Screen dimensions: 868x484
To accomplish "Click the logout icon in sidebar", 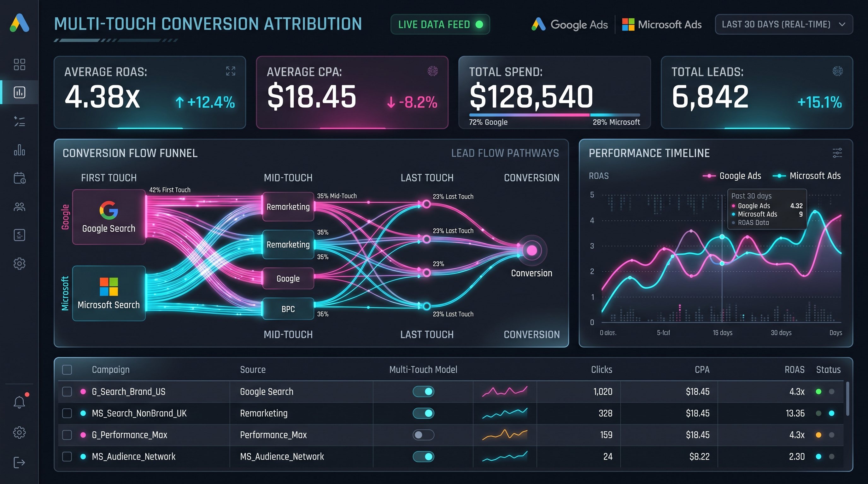I will click(x=20, y=462).
